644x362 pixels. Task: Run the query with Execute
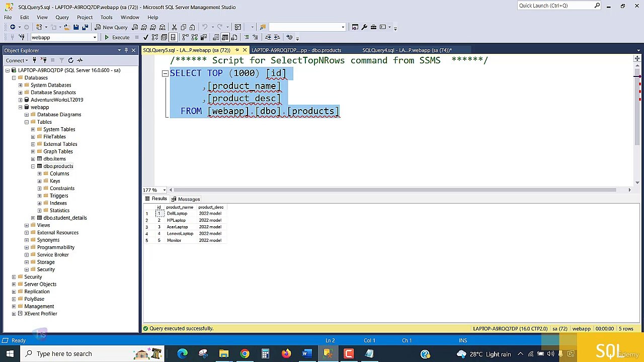pos(117,37)
